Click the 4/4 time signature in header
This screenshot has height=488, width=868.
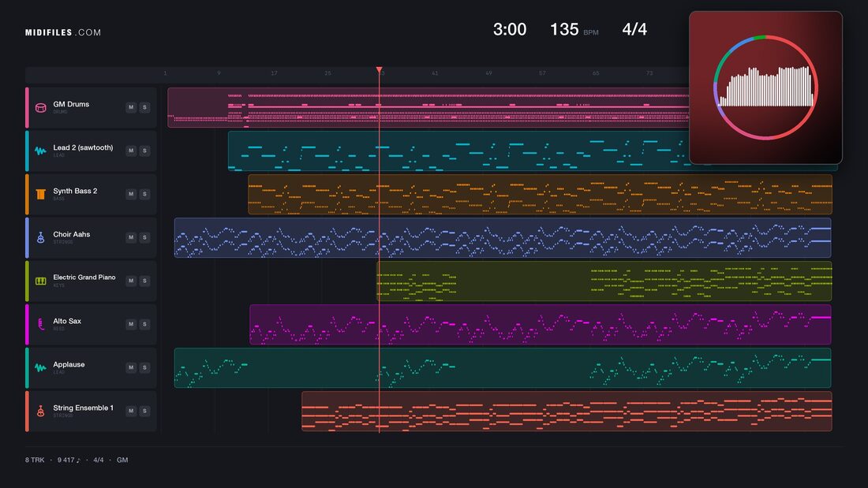(634, 29)
